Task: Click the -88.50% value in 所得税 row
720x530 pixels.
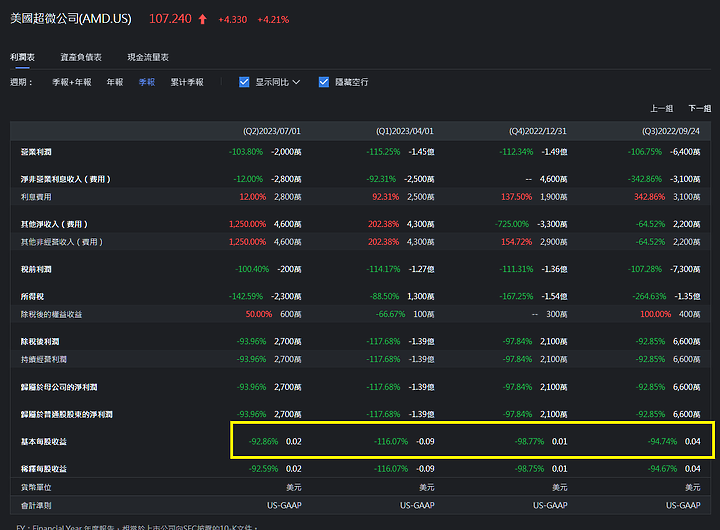Action: pos(385,297)
